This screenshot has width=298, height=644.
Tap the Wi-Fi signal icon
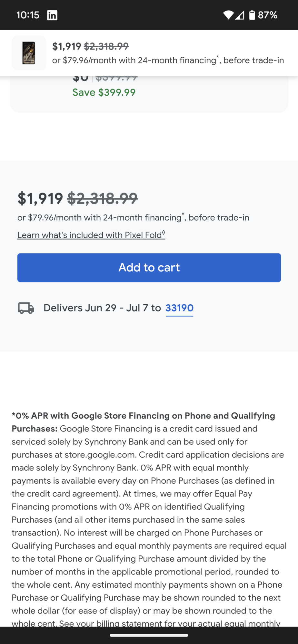tap(228, 15)
